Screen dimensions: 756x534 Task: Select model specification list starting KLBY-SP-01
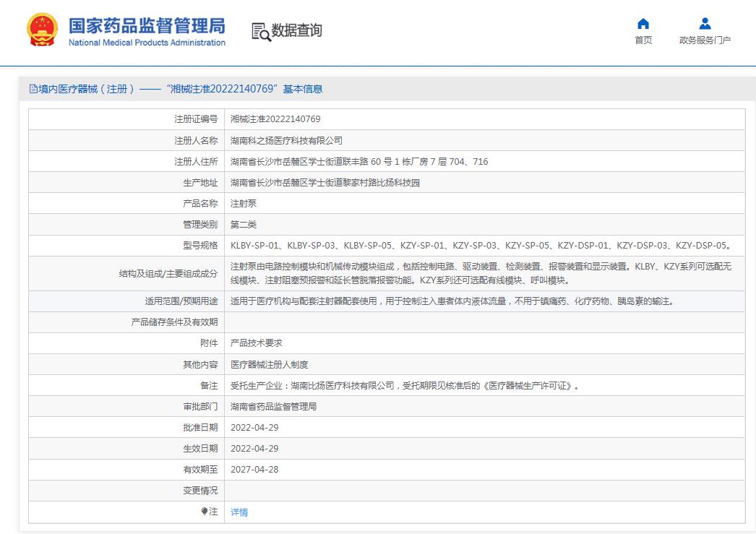click(482, 245)
